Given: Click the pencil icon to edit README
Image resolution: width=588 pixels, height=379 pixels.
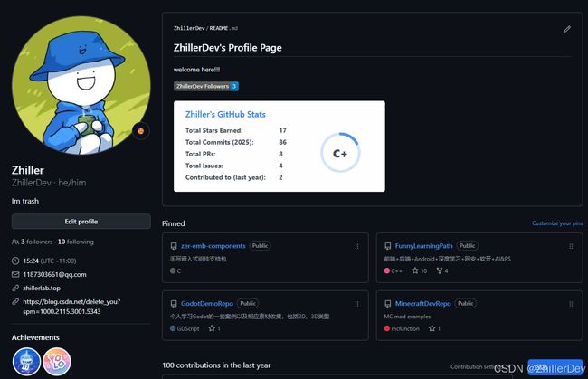Looking at the screenshot, I should (x=567, y=29).
